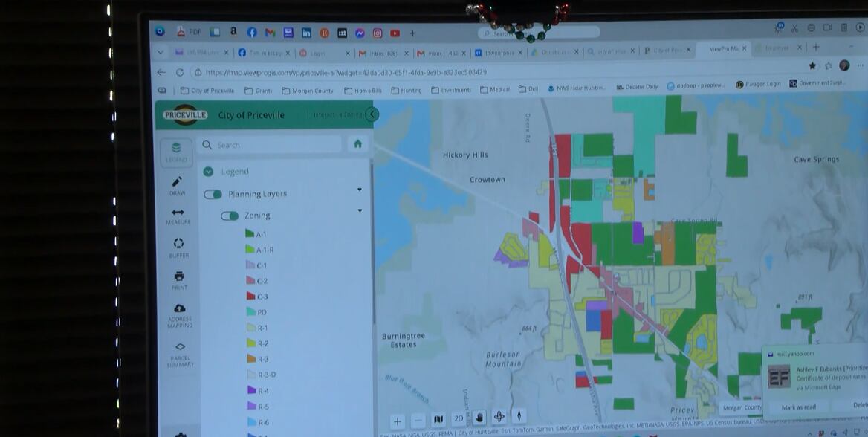Viewport: 868px width, 437px height.
Task: Open the browser tab list chevron
Action: pos(161,53)
